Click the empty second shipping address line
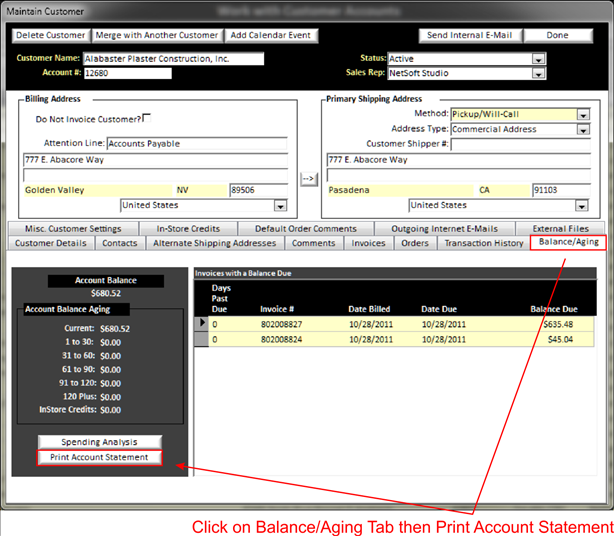 click(x=459, y=175)
